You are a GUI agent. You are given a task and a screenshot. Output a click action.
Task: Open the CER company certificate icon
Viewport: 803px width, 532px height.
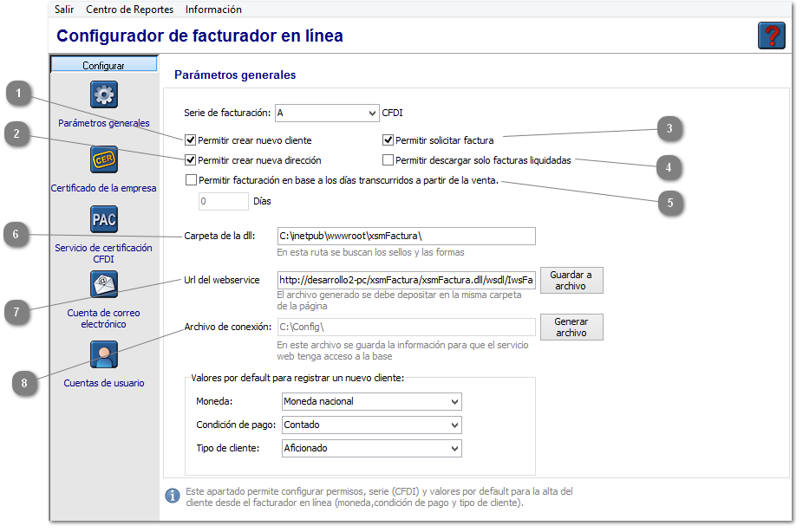point(104,159)
